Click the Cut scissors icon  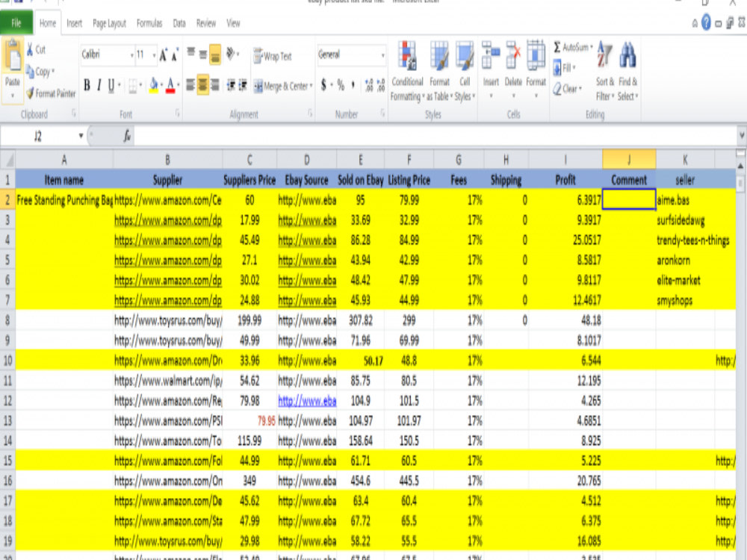31,49
